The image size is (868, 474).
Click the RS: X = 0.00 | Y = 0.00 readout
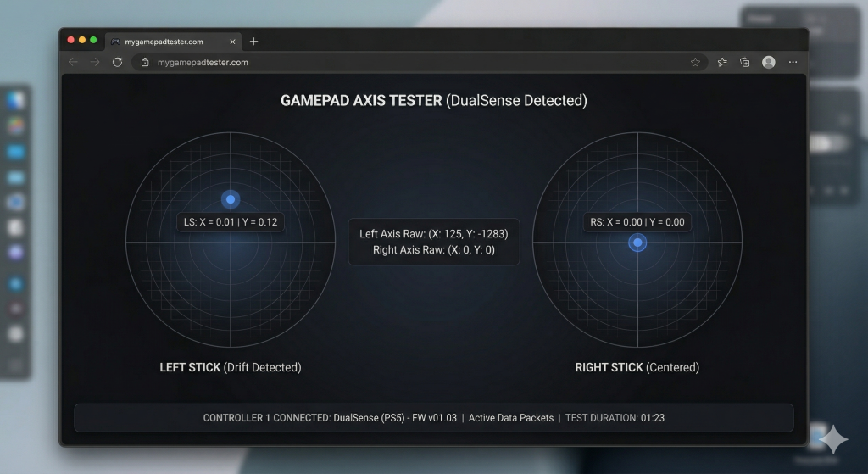click(x=637, y=222)
